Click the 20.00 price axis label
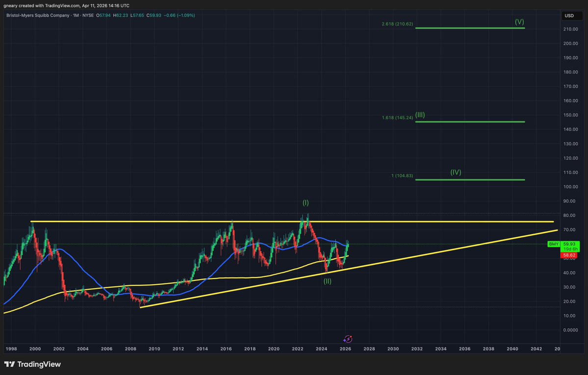588x375 pixels. point(570,301)
